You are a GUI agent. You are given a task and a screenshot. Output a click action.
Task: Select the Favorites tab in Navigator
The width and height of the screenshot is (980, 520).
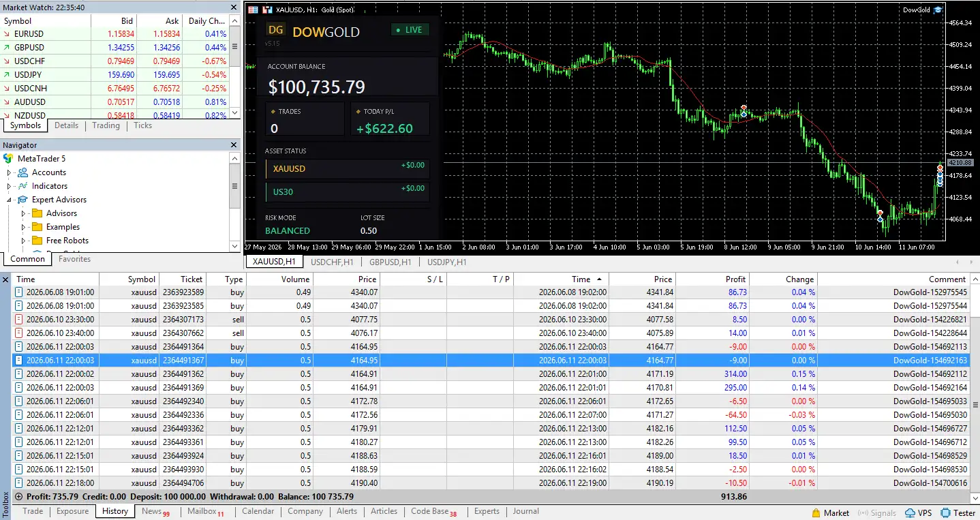(74, 259)
